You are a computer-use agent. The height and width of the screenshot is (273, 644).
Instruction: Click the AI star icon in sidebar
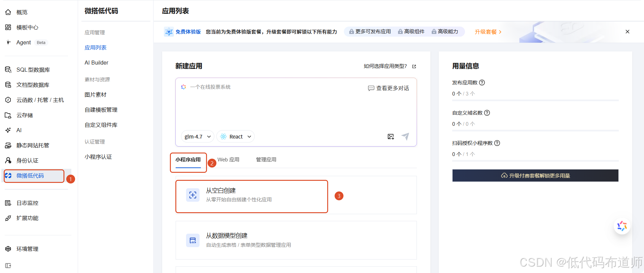(8, 130)
